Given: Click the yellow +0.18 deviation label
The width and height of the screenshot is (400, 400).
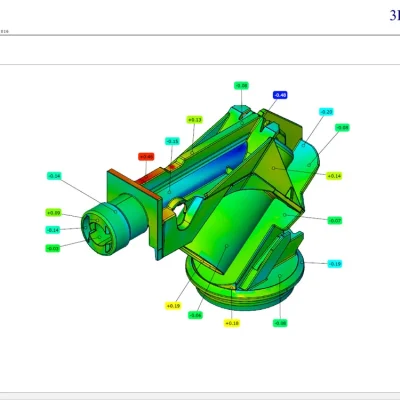Looking at the screenshot, I should click(x=232, y=323).
